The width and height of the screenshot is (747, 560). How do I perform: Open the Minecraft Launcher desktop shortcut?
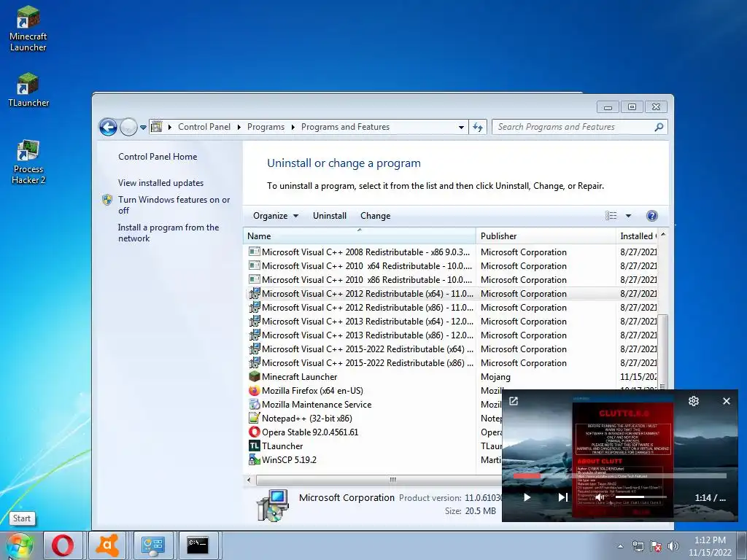pos(28,28)
